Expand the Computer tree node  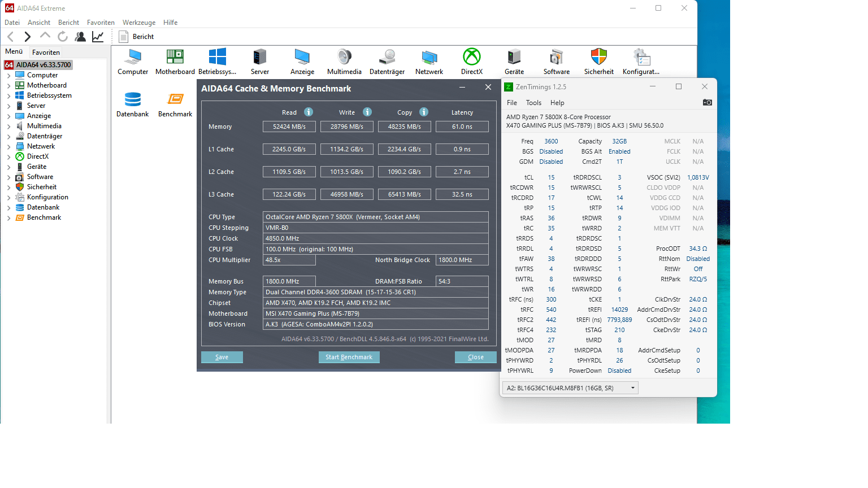(8, 75)
